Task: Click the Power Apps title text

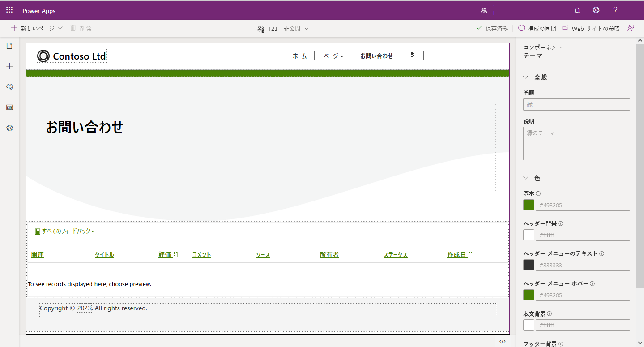Action: point(39,11)
